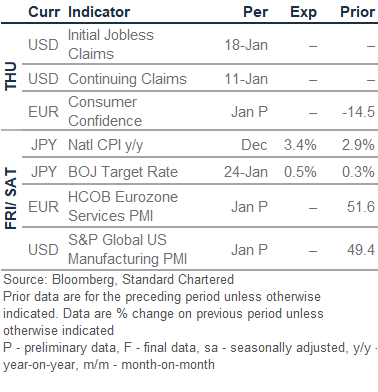Image resolution: width=378 pixels, height=392 pixels.
Task: Click the Natl CPI y/y indicator
Action: [x=105, y=145]
